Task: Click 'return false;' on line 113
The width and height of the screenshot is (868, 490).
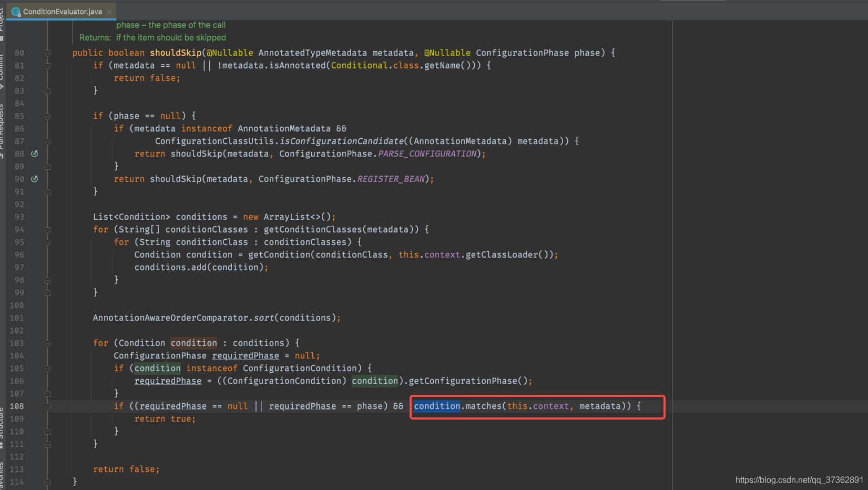Action: (x=126, y=469)
